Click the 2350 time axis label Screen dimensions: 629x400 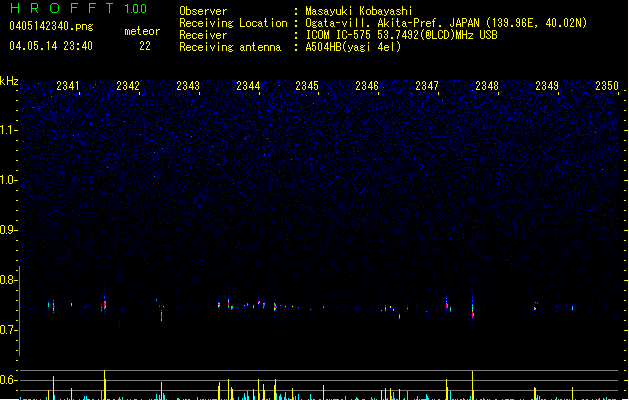click(607, 85)
